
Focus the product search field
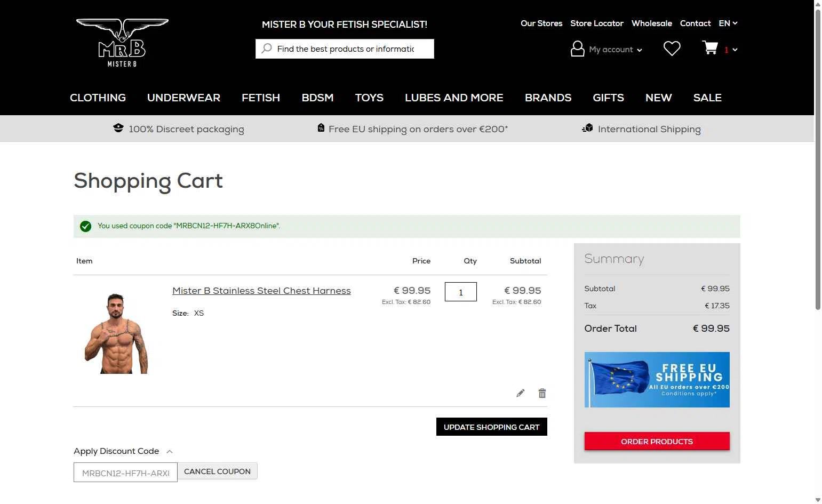345,49
